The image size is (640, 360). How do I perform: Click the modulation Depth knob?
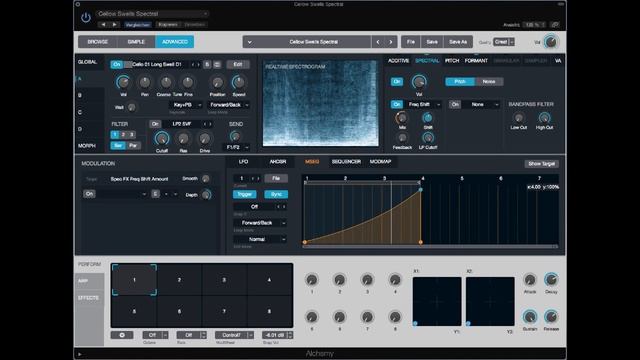(x=207, y=195)
